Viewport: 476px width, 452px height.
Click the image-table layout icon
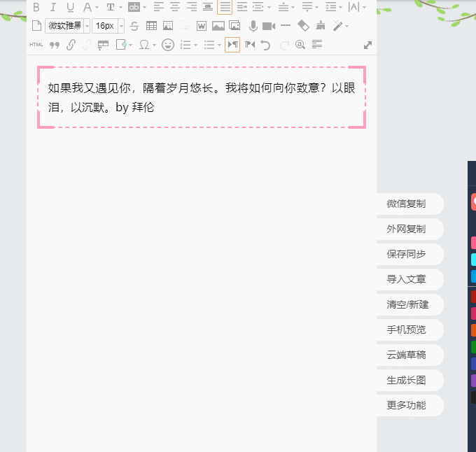tap(168, 26)
